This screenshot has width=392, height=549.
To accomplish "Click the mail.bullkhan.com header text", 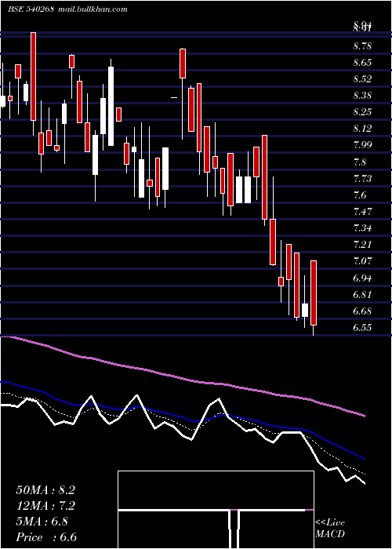I will click(91, 9).
